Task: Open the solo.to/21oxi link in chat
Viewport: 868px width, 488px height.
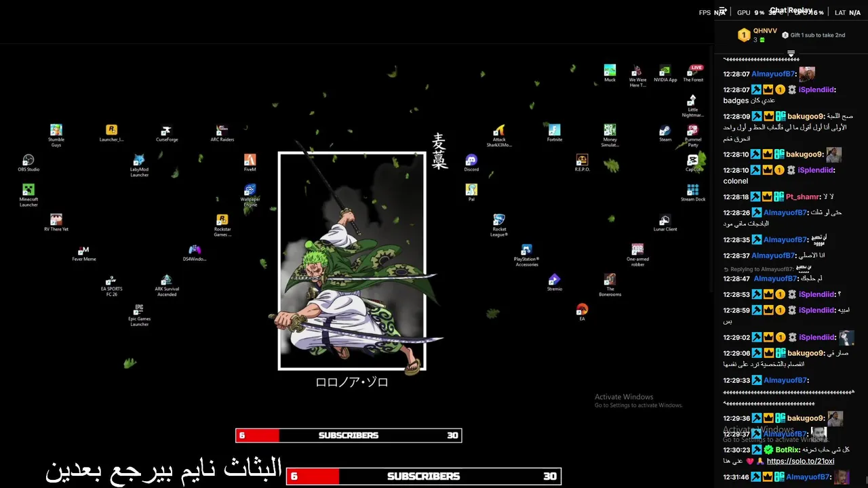Action: 800,461
